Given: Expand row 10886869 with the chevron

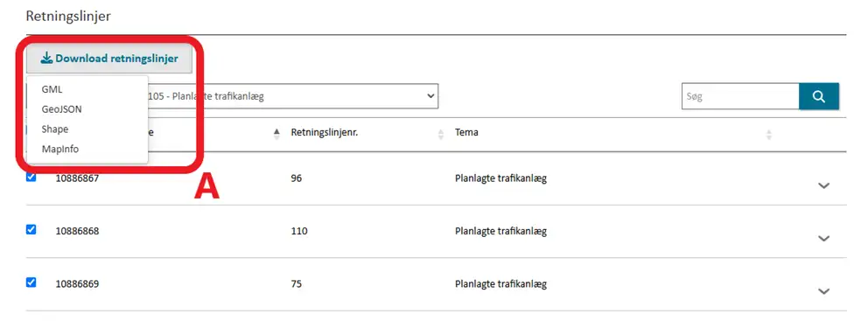Looking at the screenshot, I should pyautogui.click(x=823, y=291).
